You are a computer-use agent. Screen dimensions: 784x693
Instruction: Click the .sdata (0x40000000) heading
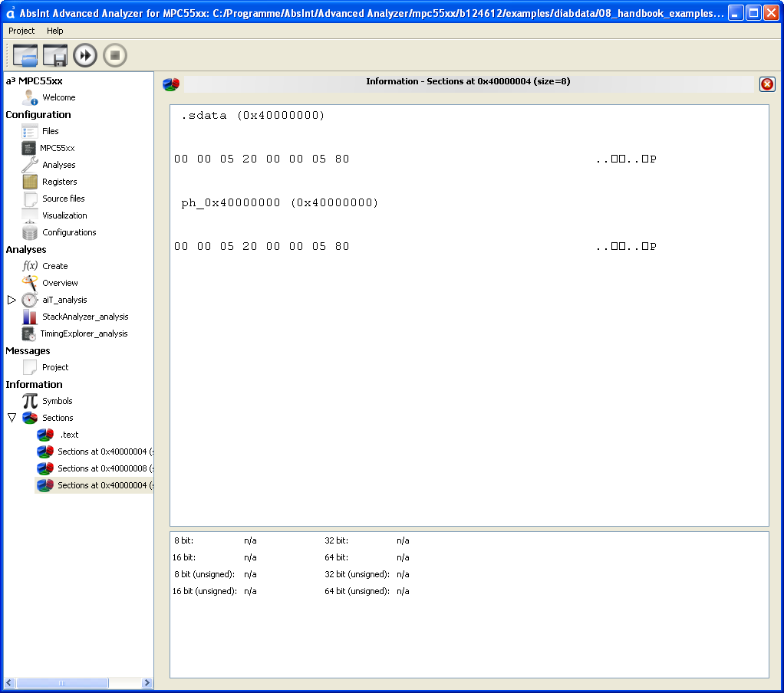pos(252,116)
